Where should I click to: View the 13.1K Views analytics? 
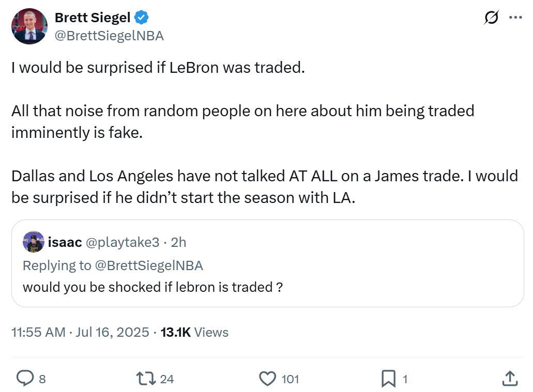[194, 332]
